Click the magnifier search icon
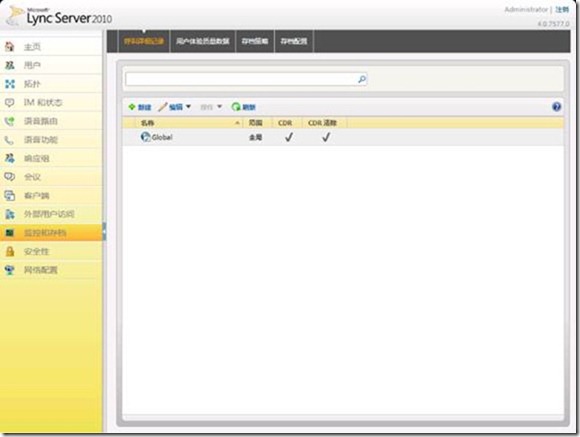 [x=362, y=79]
